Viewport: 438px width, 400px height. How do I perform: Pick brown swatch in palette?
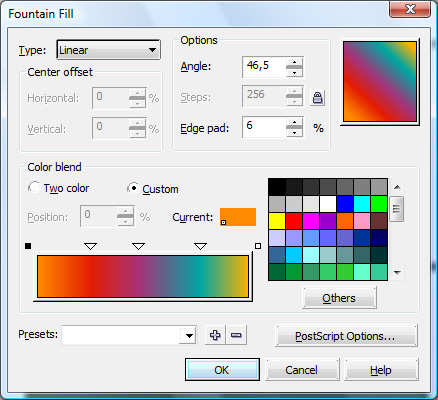379,221
